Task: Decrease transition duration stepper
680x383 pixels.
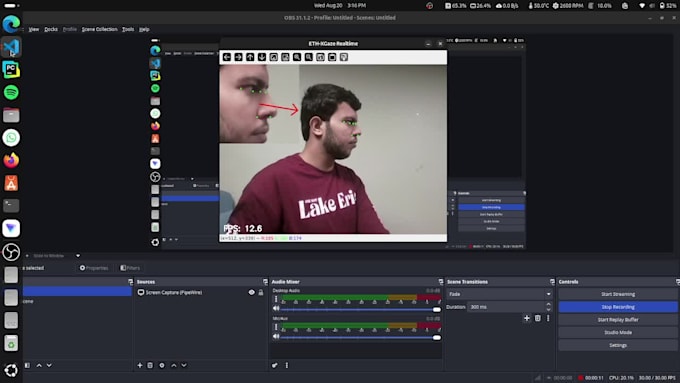Action: click(x=549, y=309)
